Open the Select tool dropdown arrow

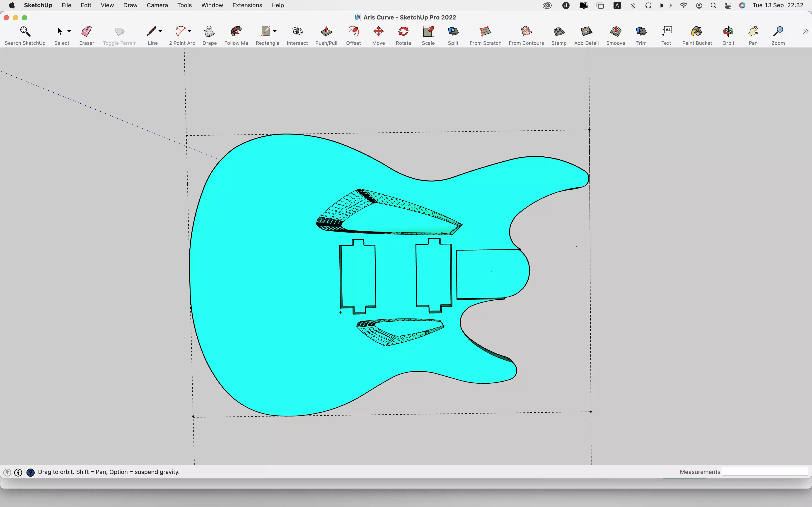(69, 31)
